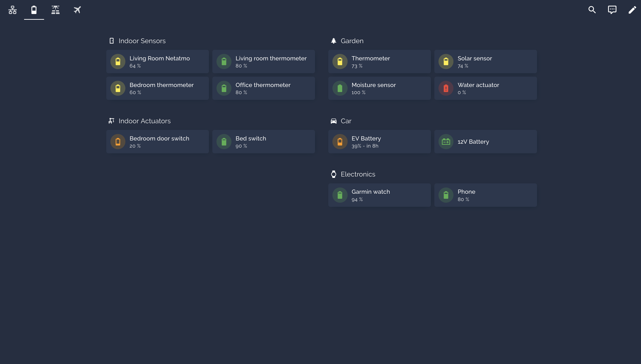Open the assistant chat icon
Viewport: 641px width, 364px height.
tap(612, 10)
